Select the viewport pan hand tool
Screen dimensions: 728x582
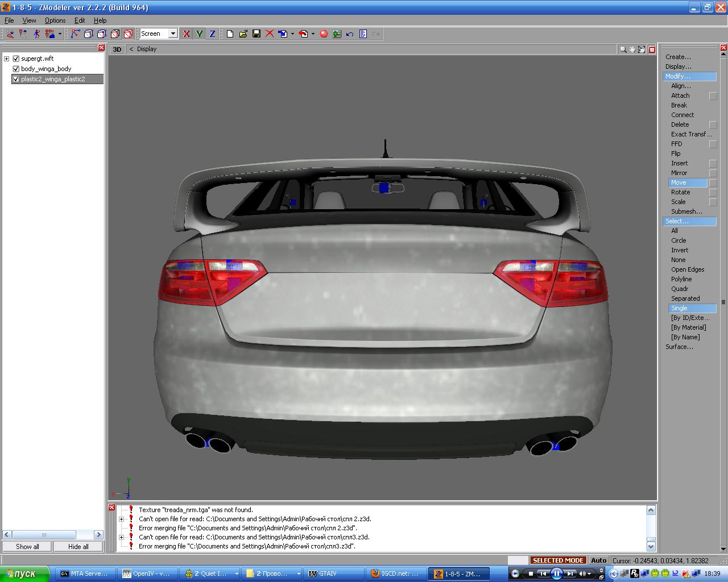pos(632,49)
